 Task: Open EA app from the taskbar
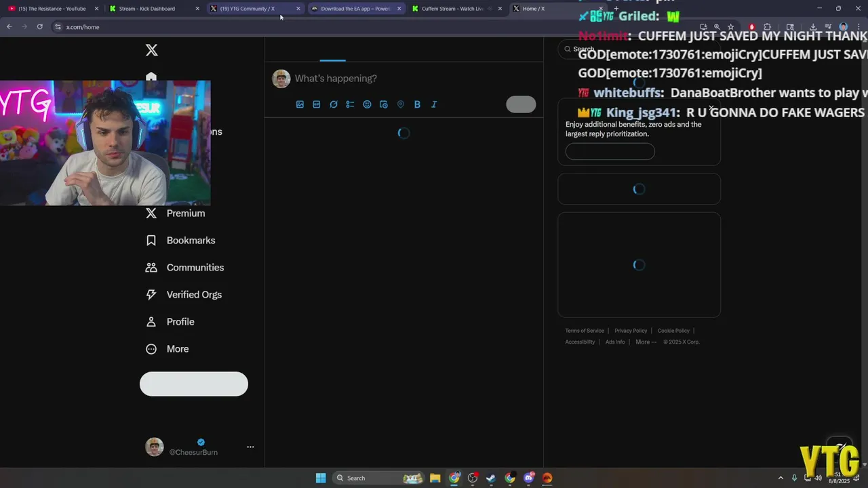click(547, 478)
